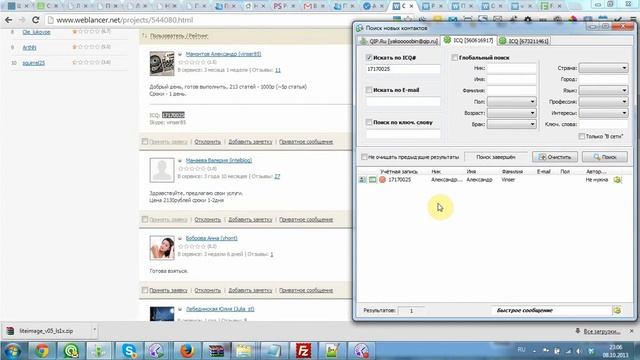Viewport: 640px width, 360px height.
Task: Click the 'Поиск' search button
Action: [x=605, y=157]
